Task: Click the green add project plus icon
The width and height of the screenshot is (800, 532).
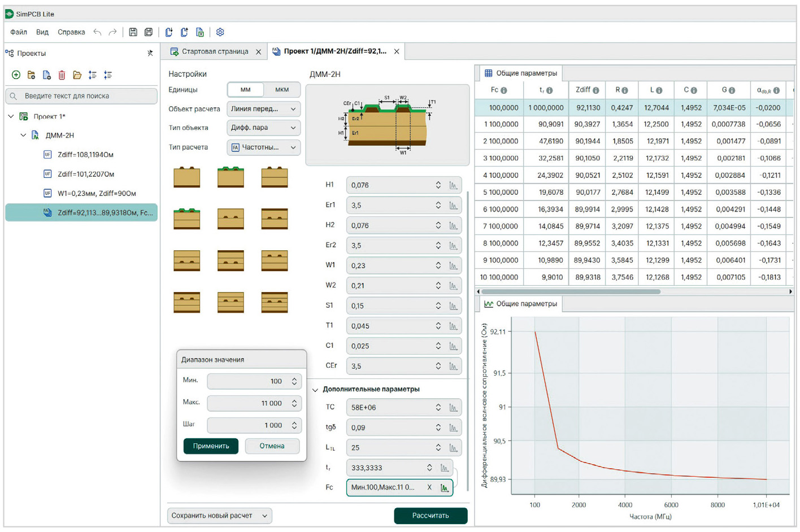Action: 16,75
